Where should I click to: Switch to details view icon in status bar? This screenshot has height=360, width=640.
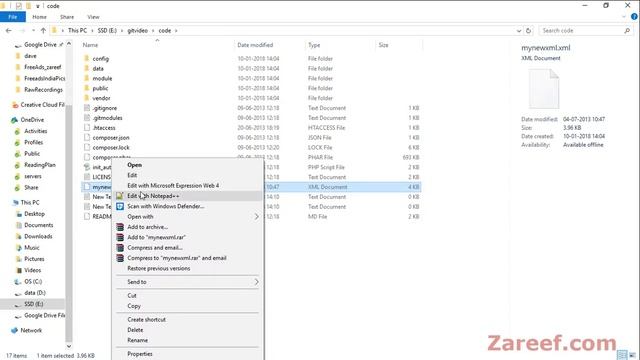pyautogui.click(x=622, y=355)
